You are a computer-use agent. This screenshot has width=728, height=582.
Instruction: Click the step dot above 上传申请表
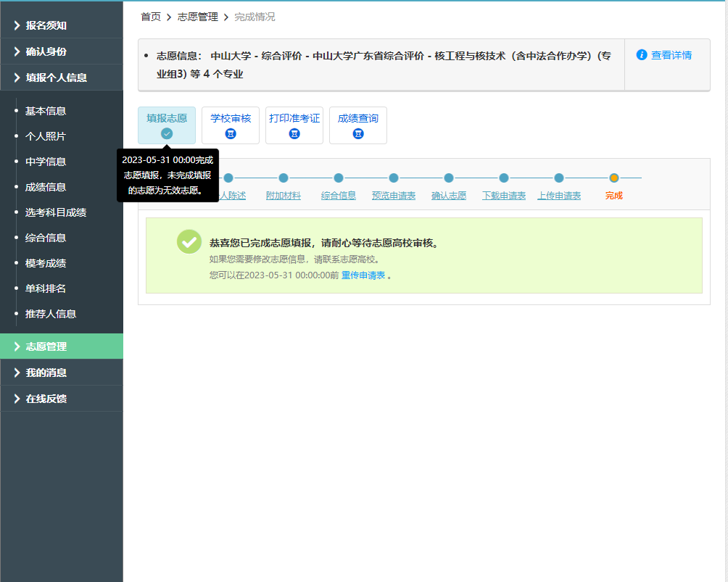click(x=559, y=178)
